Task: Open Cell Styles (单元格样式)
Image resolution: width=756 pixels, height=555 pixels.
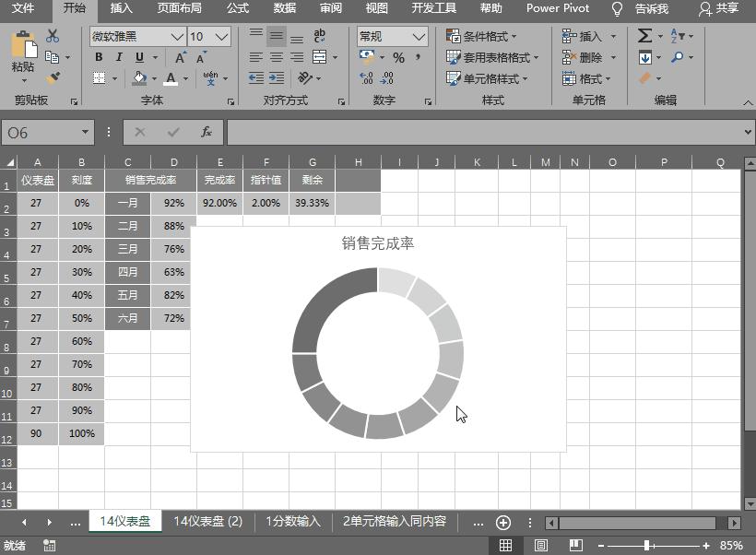Action: pos(490,77)
